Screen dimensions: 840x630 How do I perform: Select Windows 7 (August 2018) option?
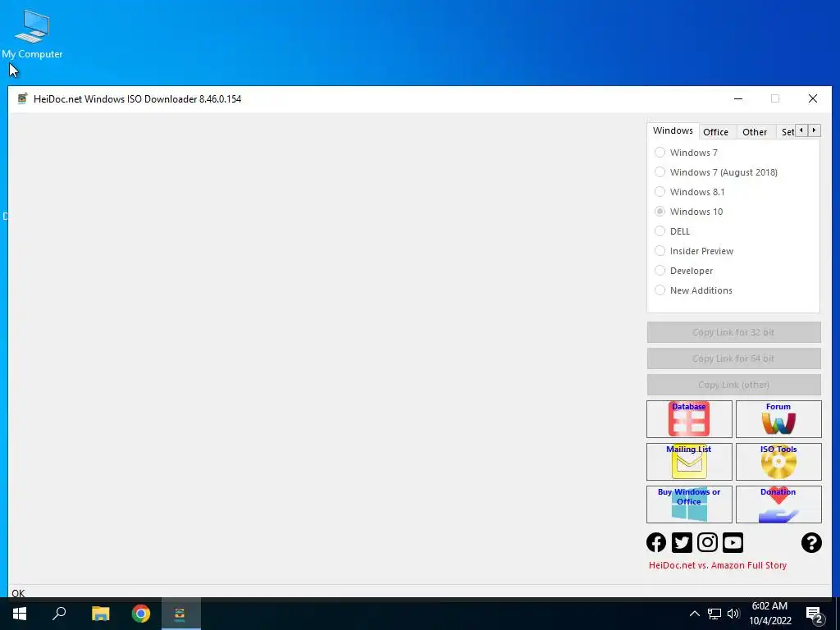(715, 172)
